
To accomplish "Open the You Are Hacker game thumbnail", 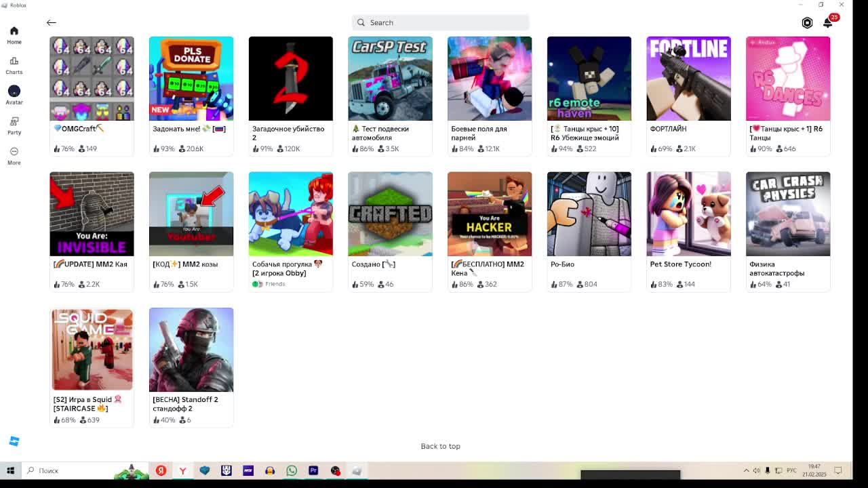I will pyautogui.click(x=490, y=214).
